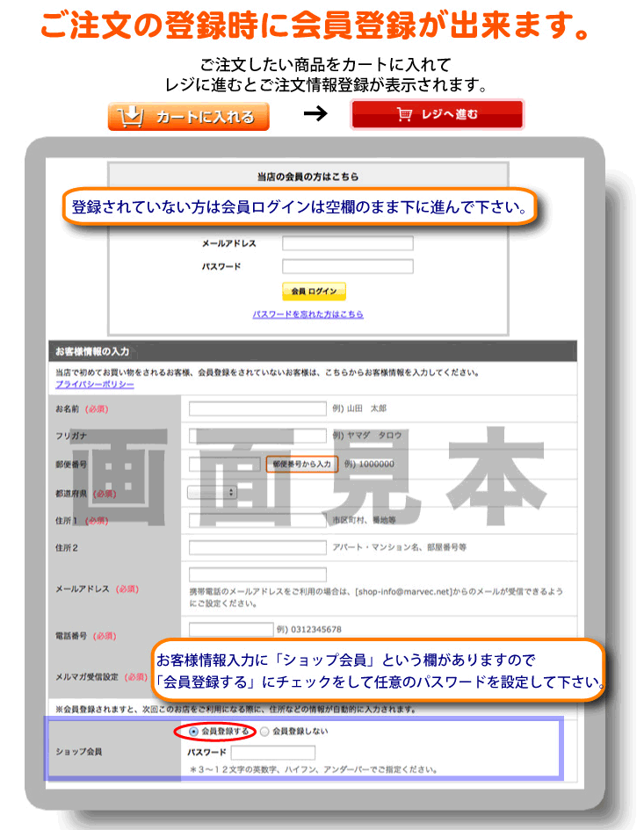Click the login パスワード field

tap(347, 266)
